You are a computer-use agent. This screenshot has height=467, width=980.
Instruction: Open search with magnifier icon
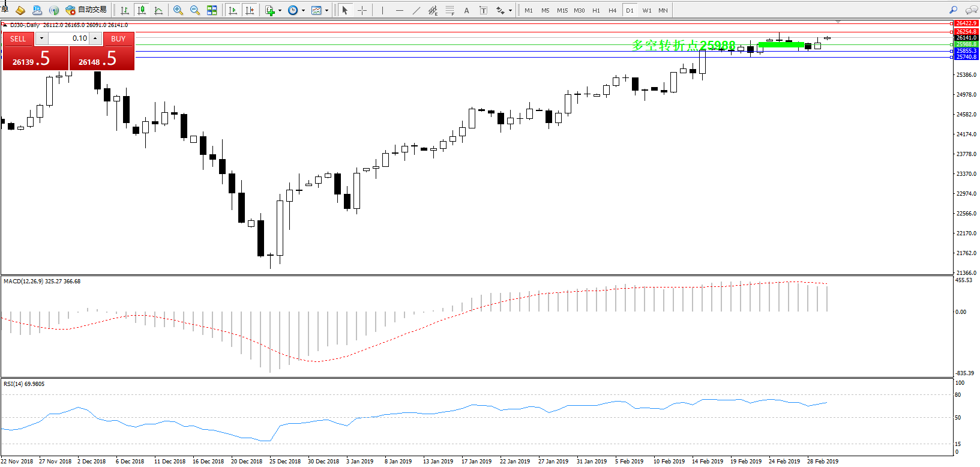[953, 10]
